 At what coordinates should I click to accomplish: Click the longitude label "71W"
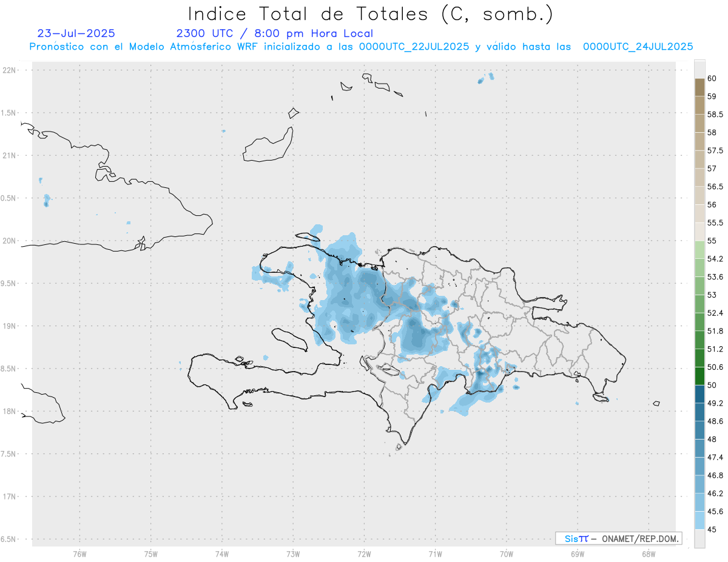click(435, 554)
